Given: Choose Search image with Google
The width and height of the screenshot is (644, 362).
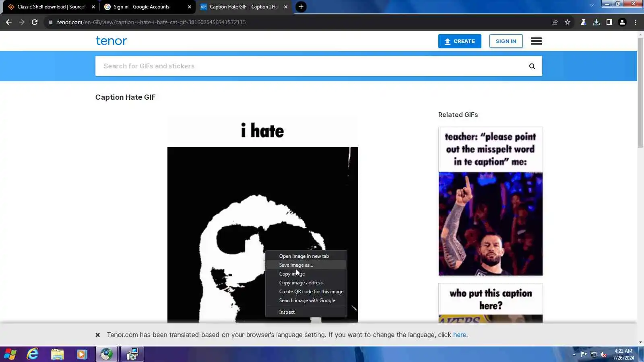Looking at the screenshot, I should pyautogui.click(x=306, y=300).
